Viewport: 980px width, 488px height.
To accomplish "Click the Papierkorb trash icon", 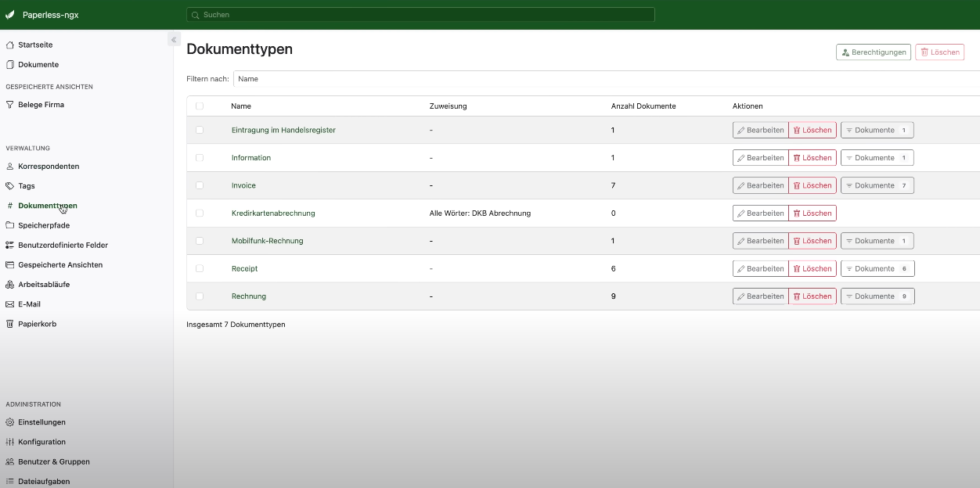I will click(10, 323).
